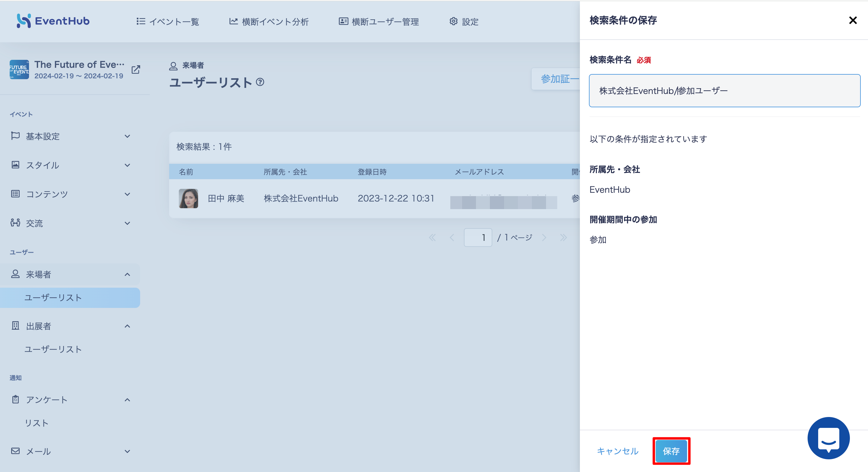Image resolution: width=868 pixels, height=472 pixels.
Task: Click the person icon beside 来場者 in sidebar
Action: [x=15, y=274]
